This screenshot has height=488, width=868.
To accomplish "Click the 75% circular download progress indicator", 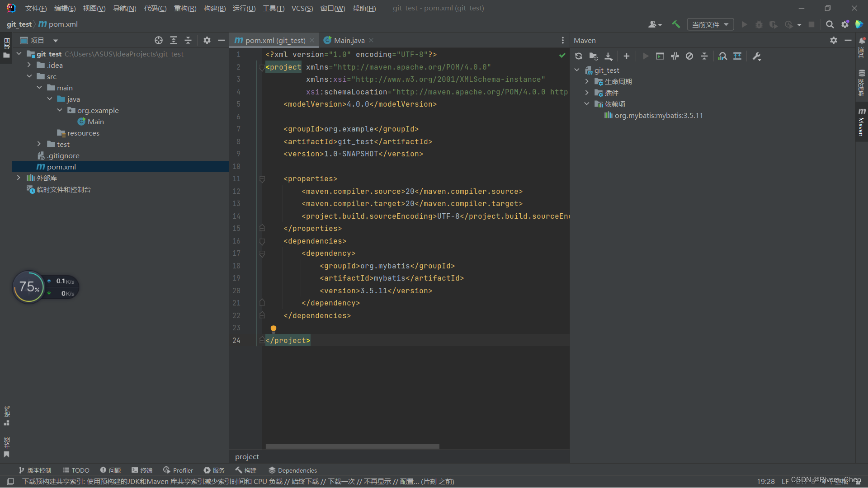I will pos(28,286).
